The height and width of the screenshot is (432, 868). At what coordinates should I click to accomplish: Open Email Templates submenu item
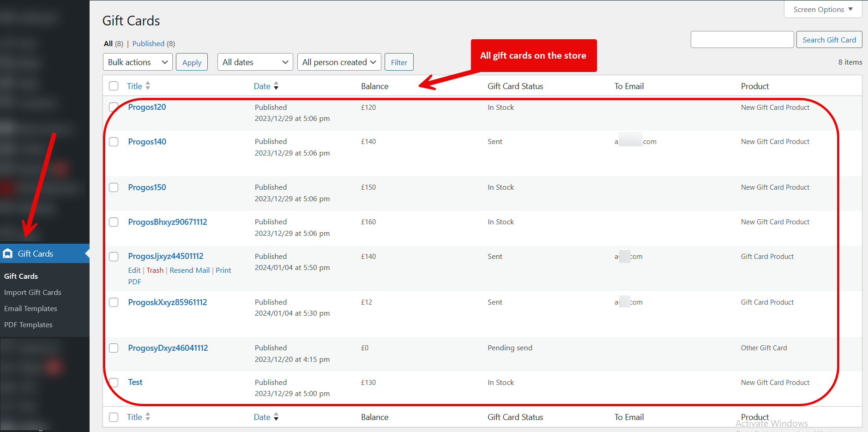point(31,308)
